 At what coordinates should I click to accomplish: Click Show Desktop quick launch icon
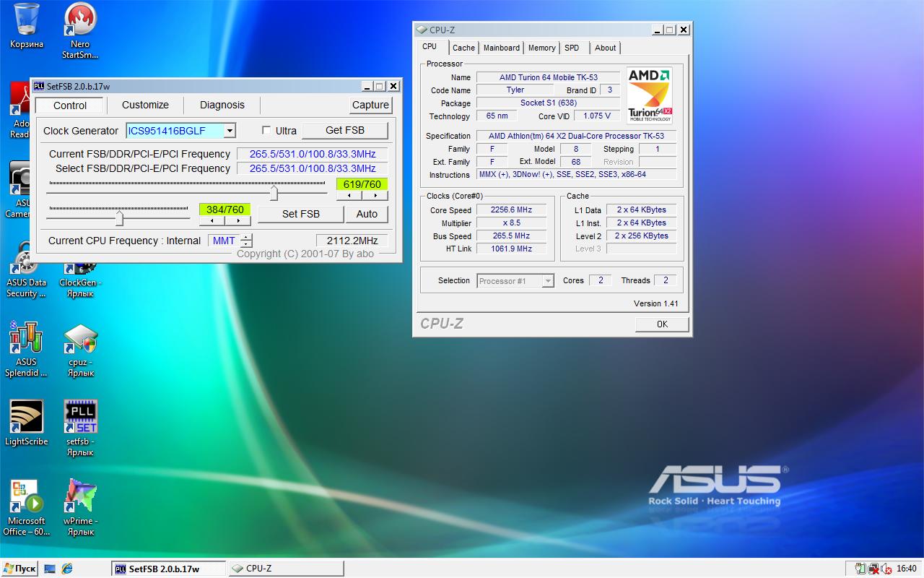pyautogui.click(x=50, y=569)
